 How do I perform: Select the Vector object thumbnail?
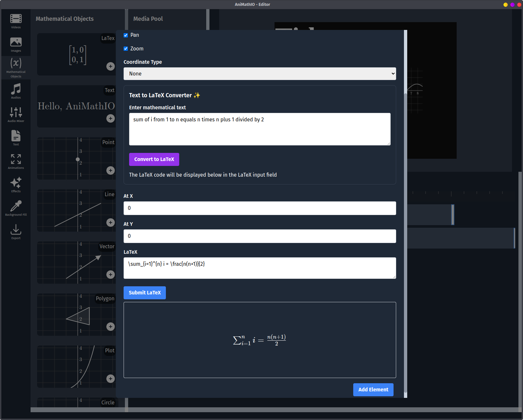76,263
